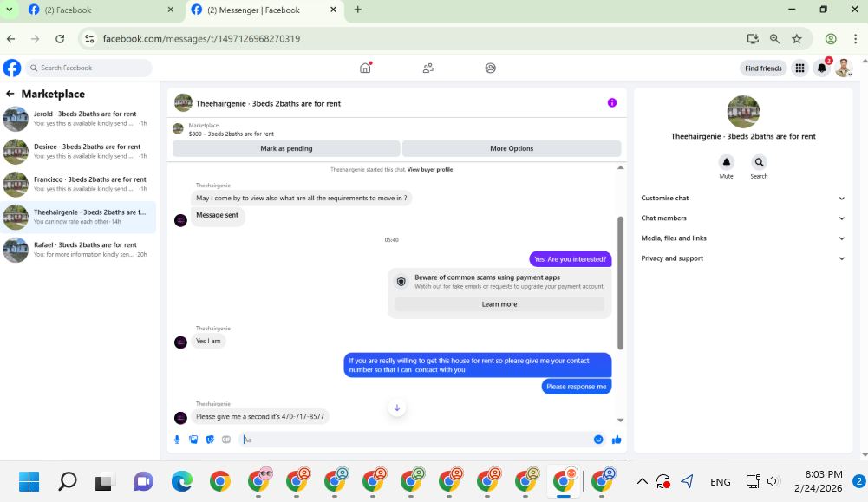Open the volume speaker tray icon
The image size is (868, 502).
[773, 481]
